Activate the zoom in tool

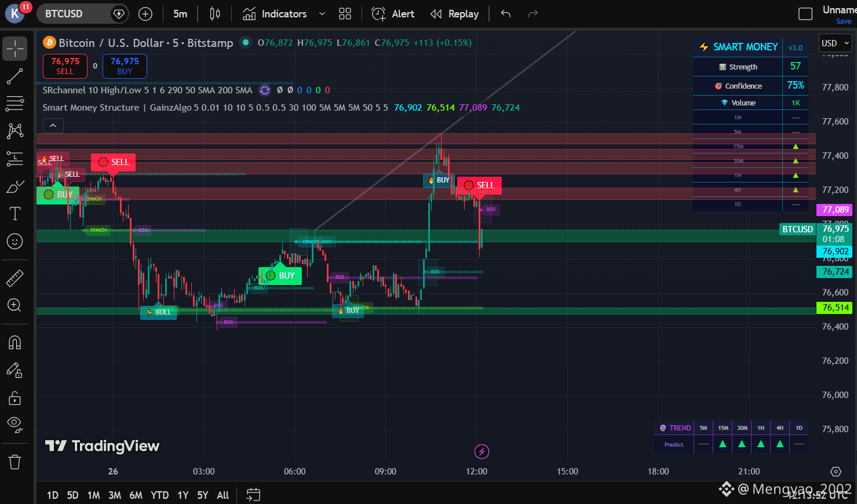[x=14, y=305]
